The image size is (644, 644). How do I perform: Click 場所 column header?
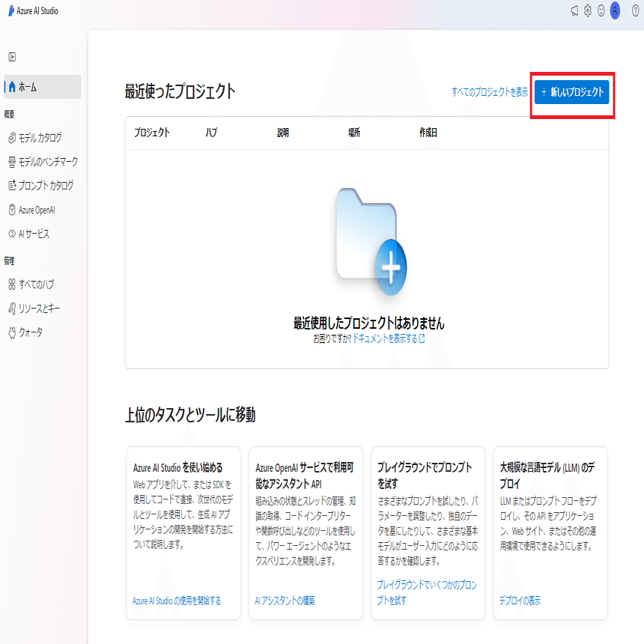click(354, 133)
